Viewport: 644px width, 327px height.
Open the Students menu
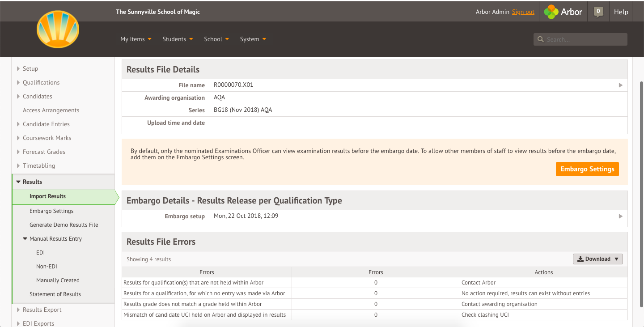coord(178,39)
